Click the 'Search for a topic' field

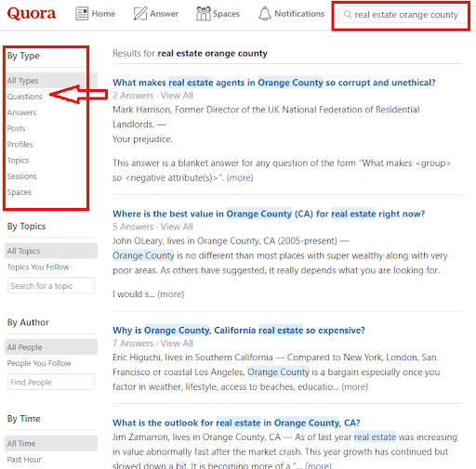pyautogui.click(x=51, y=285)
